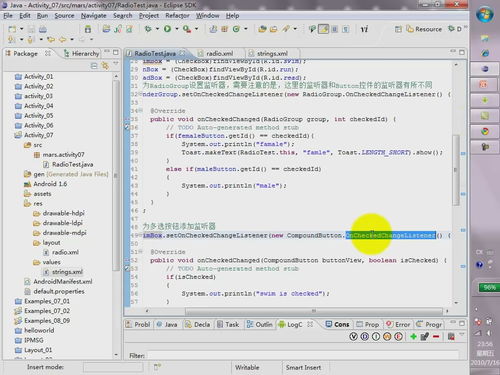
Task: Open the Refactor menu
Action: click(177, 16)
